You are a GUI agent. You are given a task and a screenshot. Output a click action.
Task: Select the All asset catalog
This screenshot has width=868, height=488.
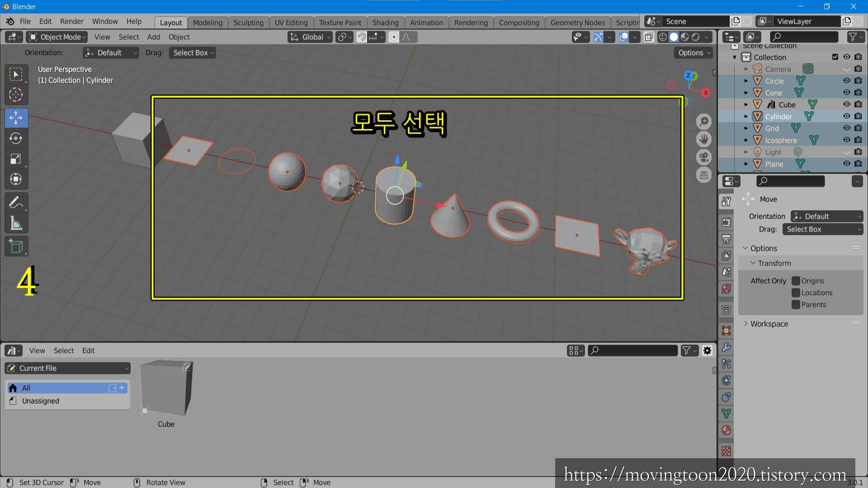click(68, 388)
